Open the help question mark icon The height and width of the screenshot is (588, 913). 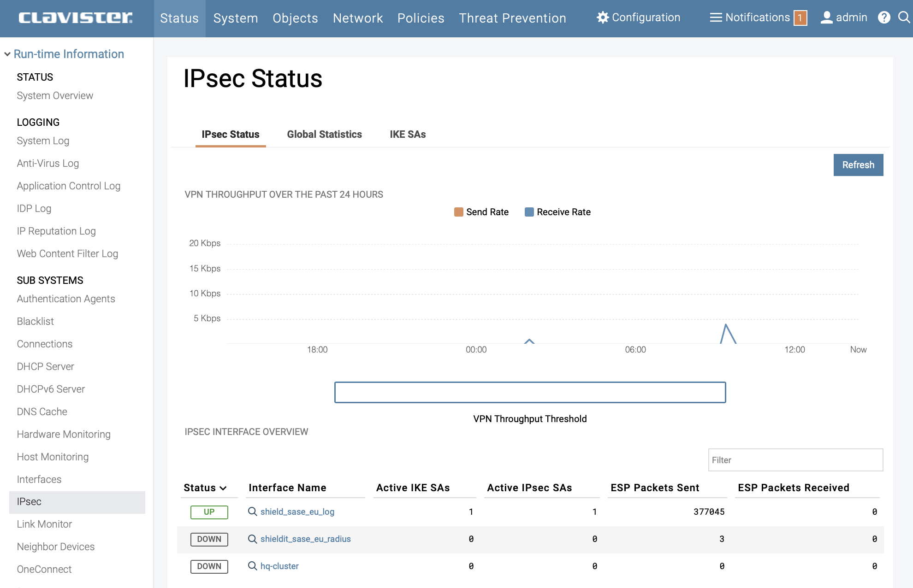884,18
